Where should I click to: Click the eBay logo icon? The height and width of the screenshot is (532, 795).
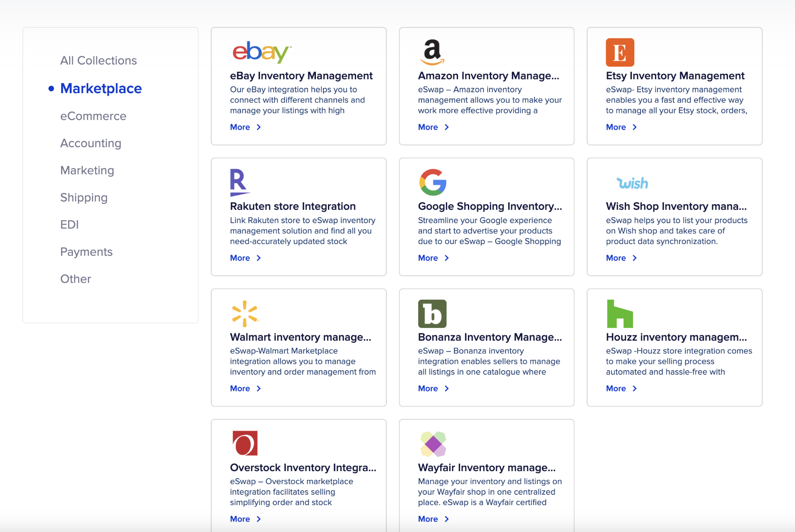(x=262, y=52)
